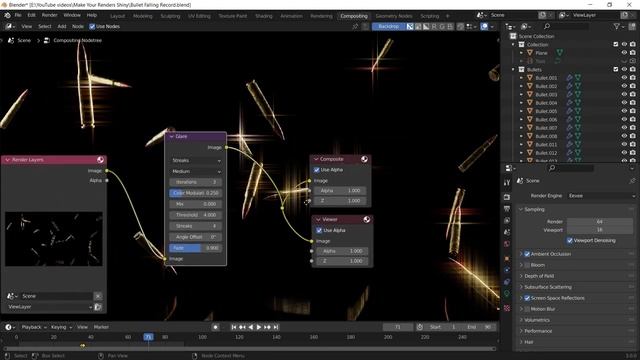This screenshot has width=640, height=360.
Task: Open the Output properties tab
Action: (507, 209)
